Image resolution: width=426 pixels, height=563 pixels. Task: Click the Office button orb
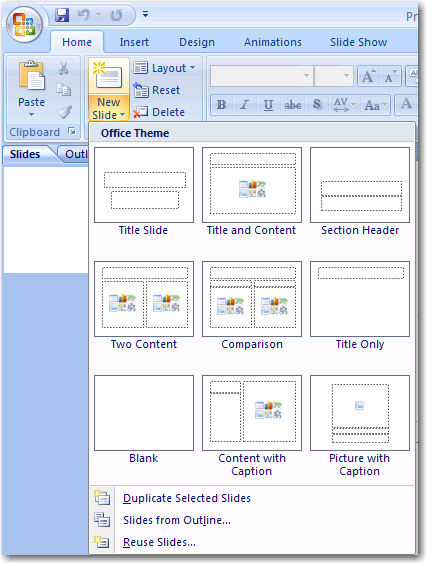point(24,24)
